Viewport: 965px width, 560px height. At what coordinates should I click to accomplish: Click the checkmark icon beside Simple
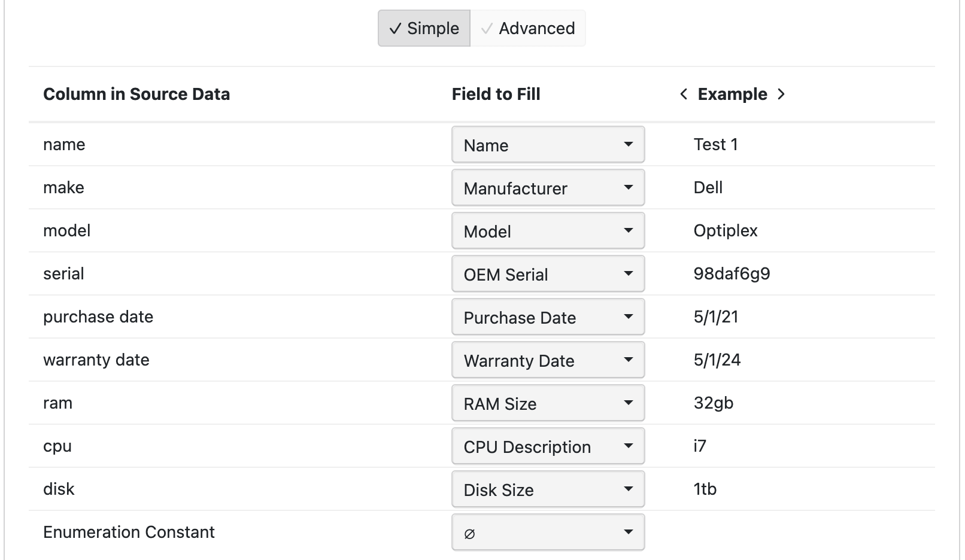395,28
